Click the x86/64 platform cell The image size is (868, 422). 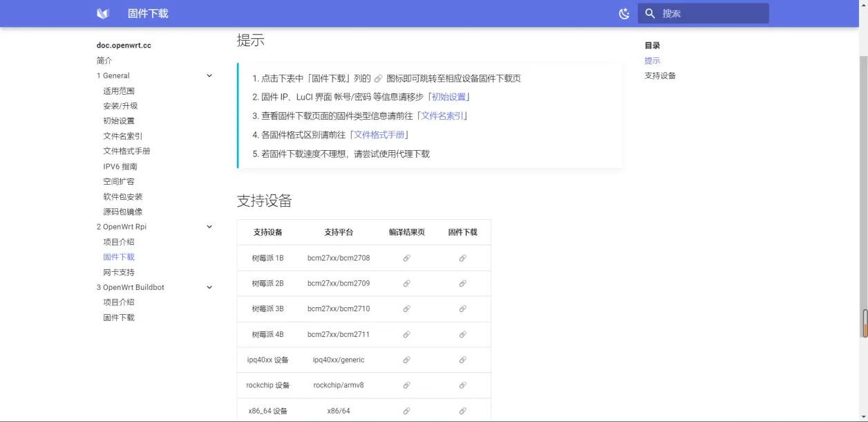click(339, 411)
